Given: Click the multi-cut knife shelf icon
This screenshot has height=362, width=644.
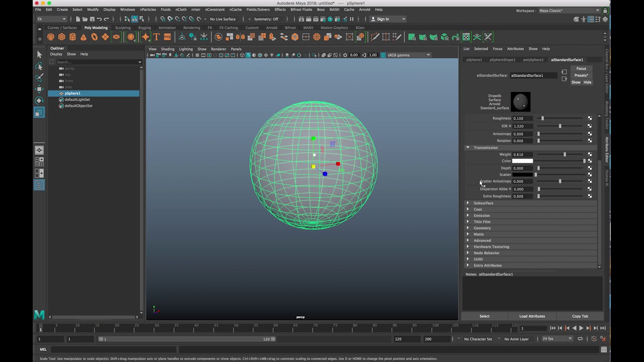Looking at the screenshot, I should [375, 37].
